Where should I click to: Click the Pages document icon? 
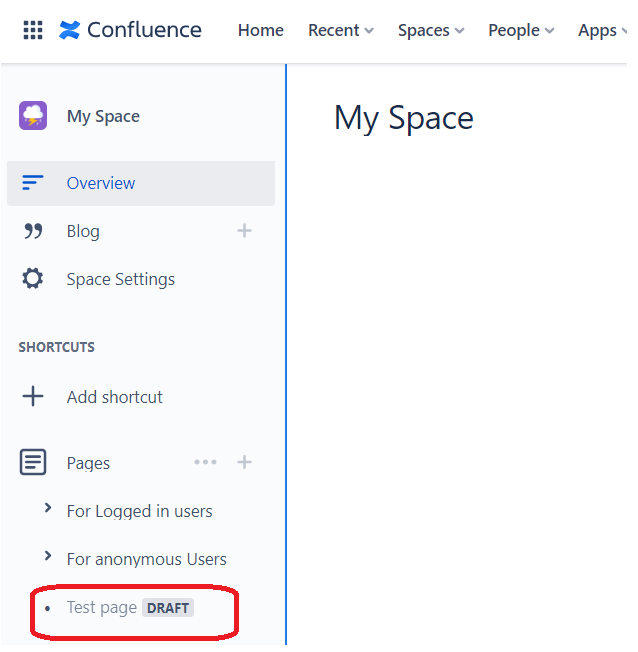coord(33,462)
